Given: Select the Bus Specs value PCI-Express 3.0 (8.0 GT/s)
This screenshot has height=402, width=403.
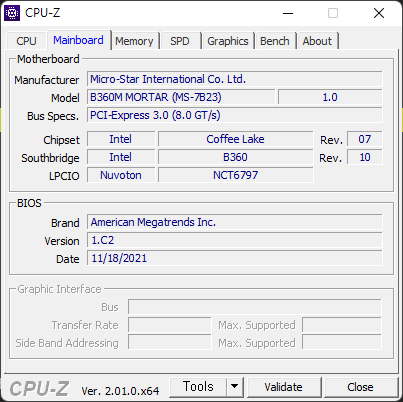Looking at the screenshot, I should pyautogui.click(x=235, y=115).
